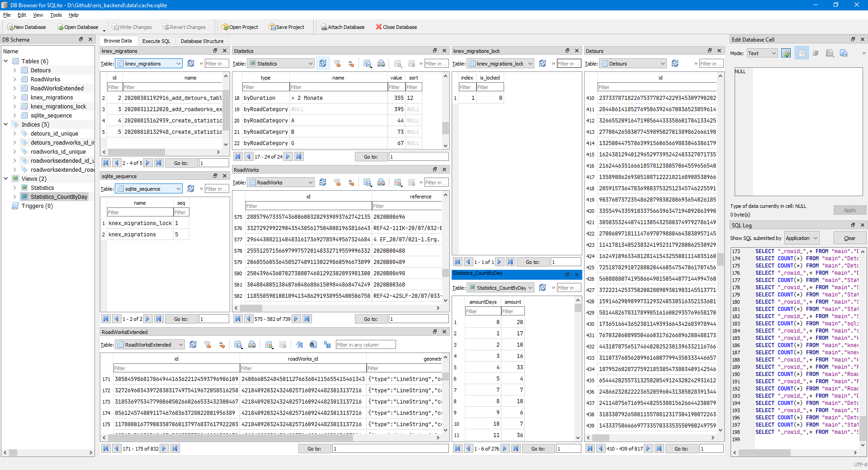Open the Tools menu
This screenshot has width=868, height=470.
[x=56, y=15]
